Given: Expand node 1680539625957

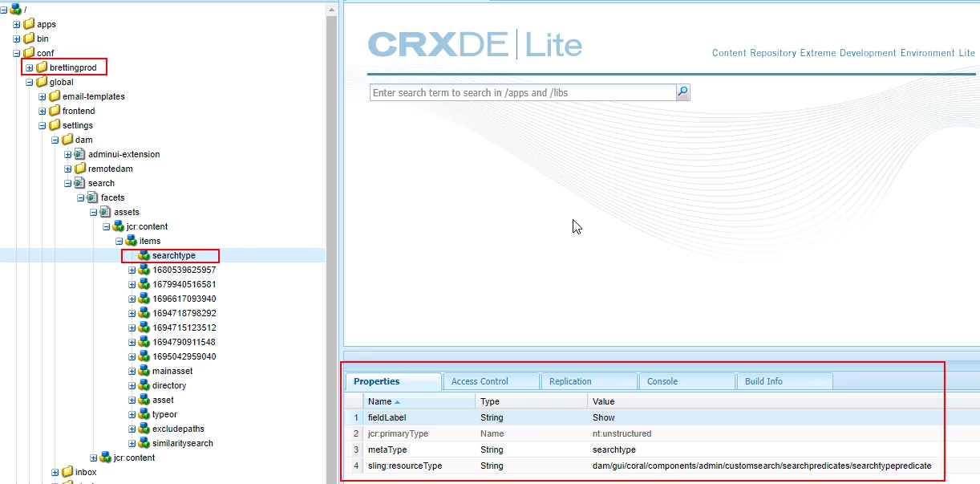Looking at the screenshot, I should (132, 270).
